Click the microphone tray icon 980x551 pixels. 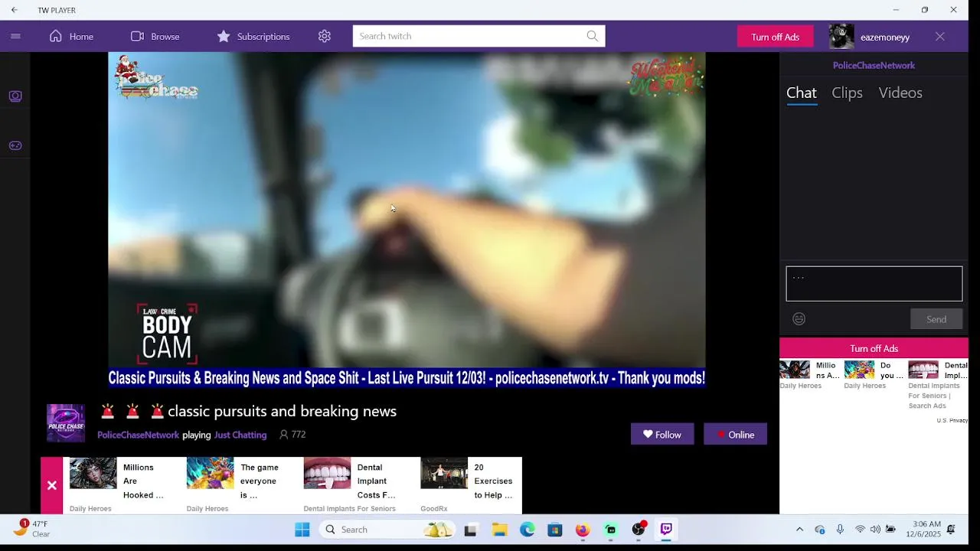click(x=840, y=530)
